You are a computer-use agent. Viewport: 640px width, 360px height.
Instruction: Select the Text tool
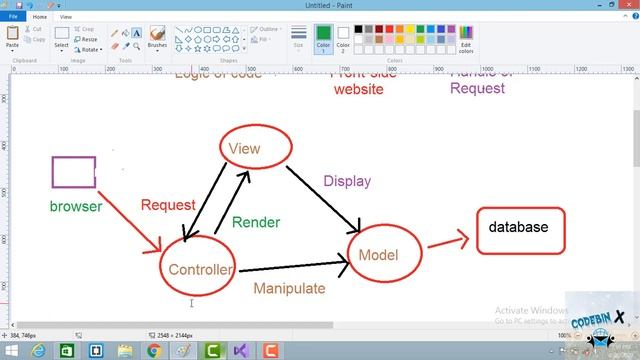click(x=137, y=33)
